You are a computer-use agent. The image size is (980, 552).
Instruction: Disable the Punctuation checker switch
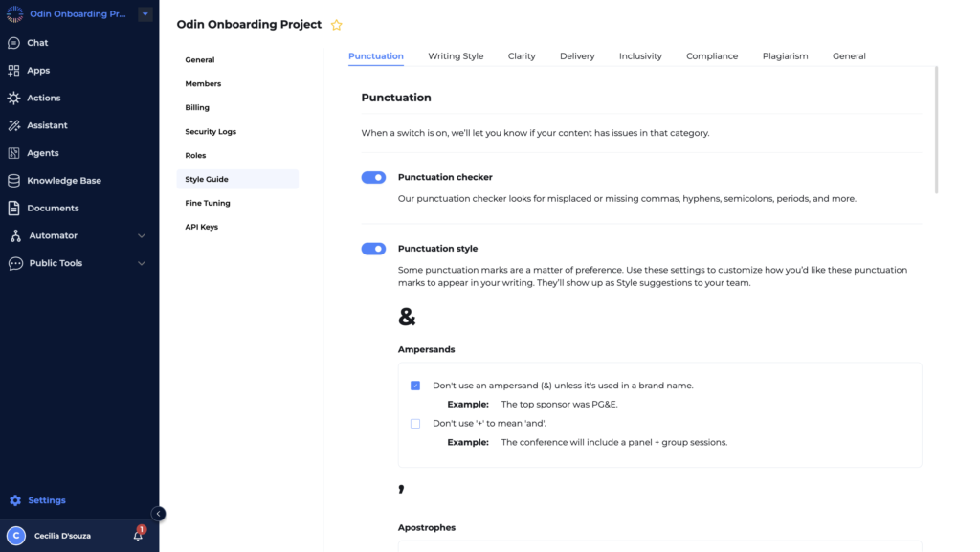tap(372, 176)
